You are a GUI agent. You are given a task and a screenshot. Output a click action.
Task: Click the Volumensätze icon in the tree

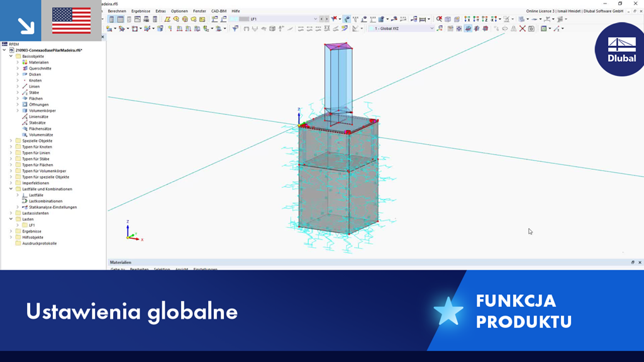tap(25, 134)
